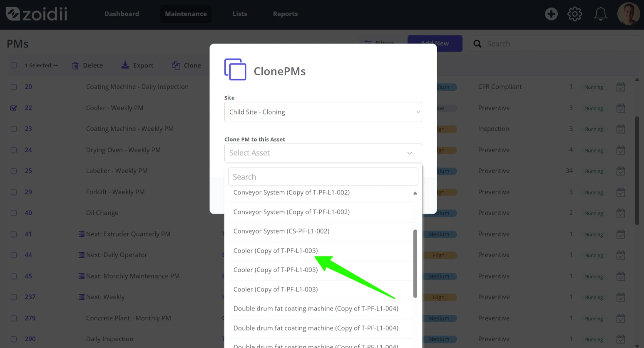Open calendar icon for PM 45 row
This screenshot has width=644, height=348.
(621, 276)
